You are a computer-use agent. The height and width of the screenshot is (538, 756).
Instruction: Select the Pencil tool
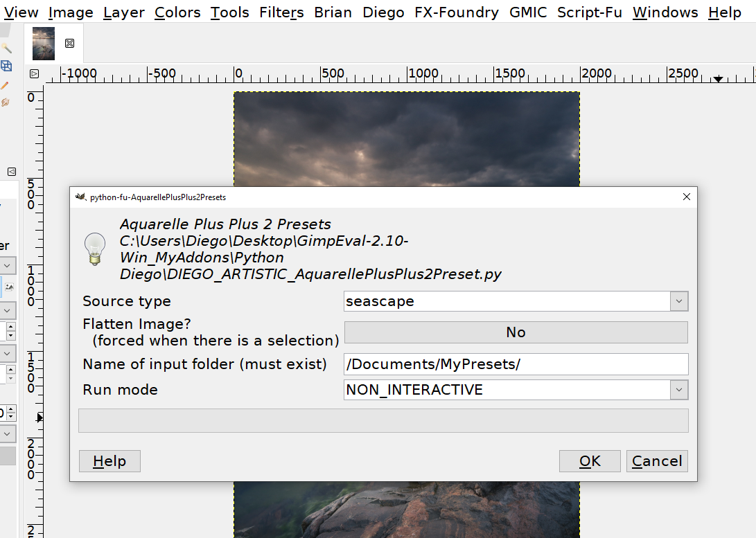[5, 85]
